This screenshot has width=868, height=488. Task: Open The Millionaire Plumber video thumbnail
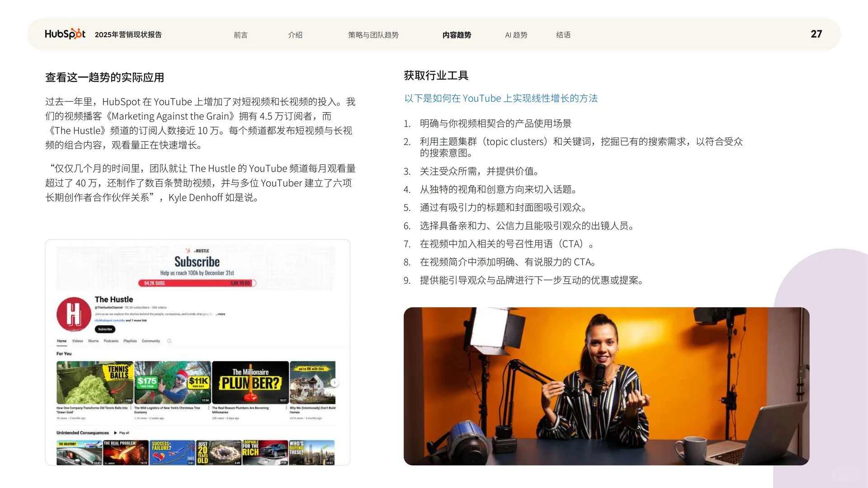pos(250,382)
